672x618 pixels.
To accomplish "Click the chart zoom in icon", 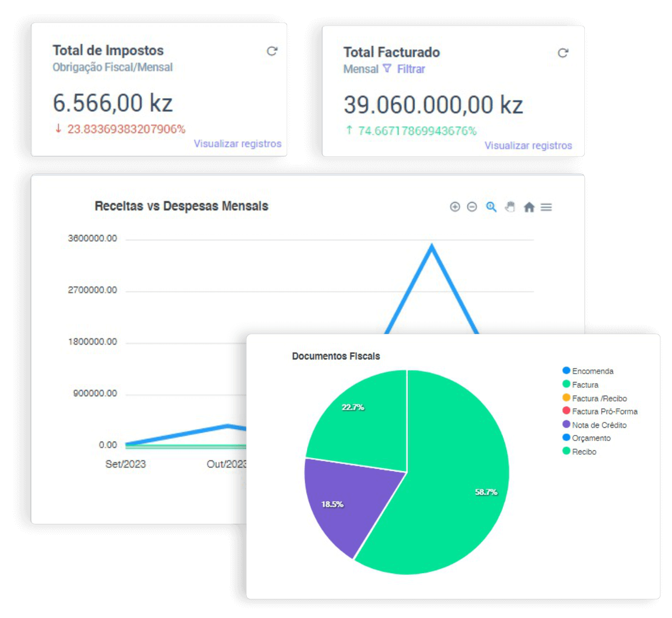I will [x=454, y=207].
